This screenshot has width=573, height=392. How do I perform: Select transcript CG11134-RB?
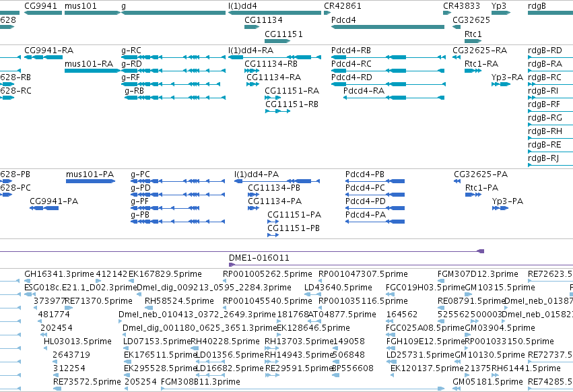[x=252, y=71]
